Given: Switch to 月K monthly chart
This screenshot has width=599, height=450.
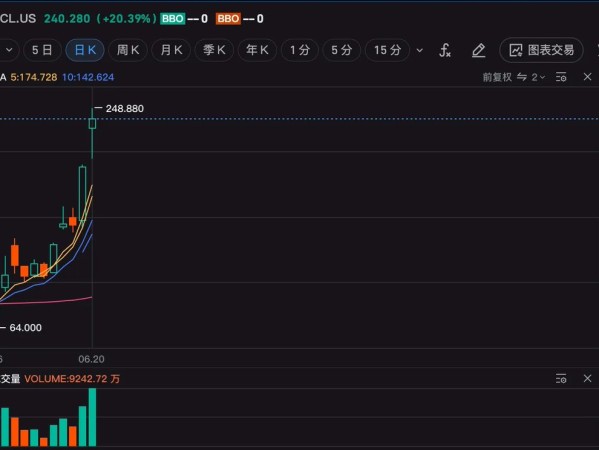Looking at the screenshot, I should coord(171,50).
